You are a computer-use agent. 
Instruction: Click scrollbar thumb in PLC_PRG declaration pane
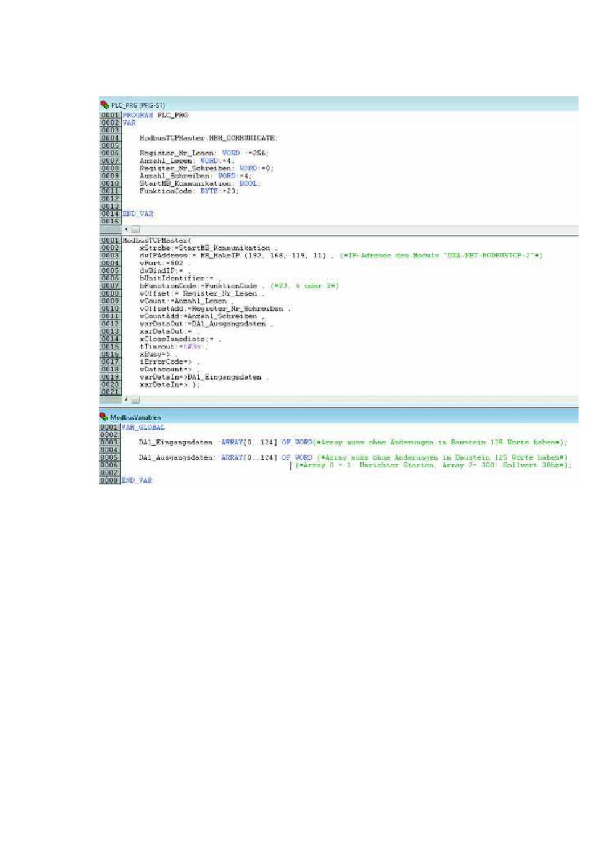tap(135, 229)
